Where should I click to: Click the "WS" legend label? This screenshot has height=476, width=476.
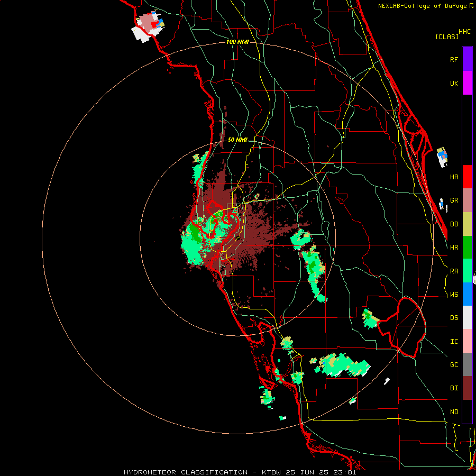[x=454, y=295]
